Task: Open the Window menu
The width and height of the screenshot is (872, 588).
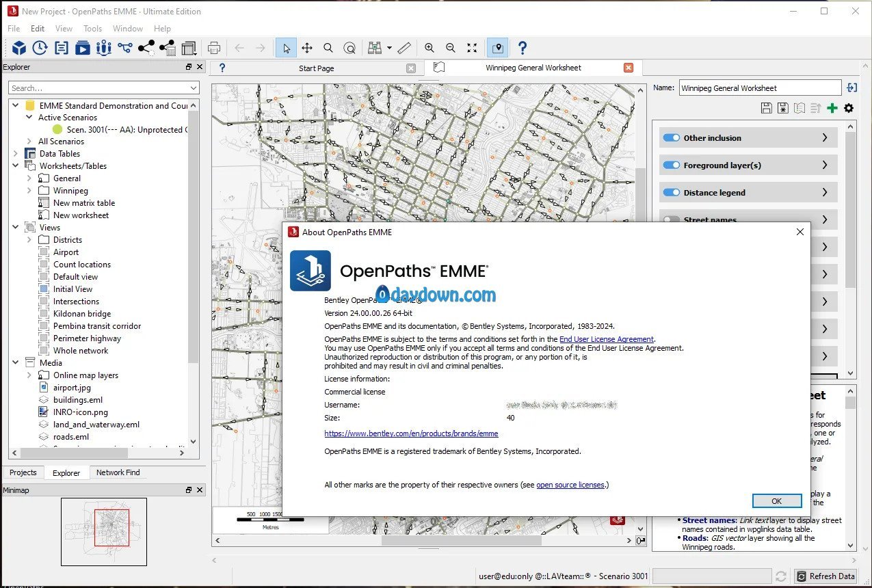Action: 128,29
